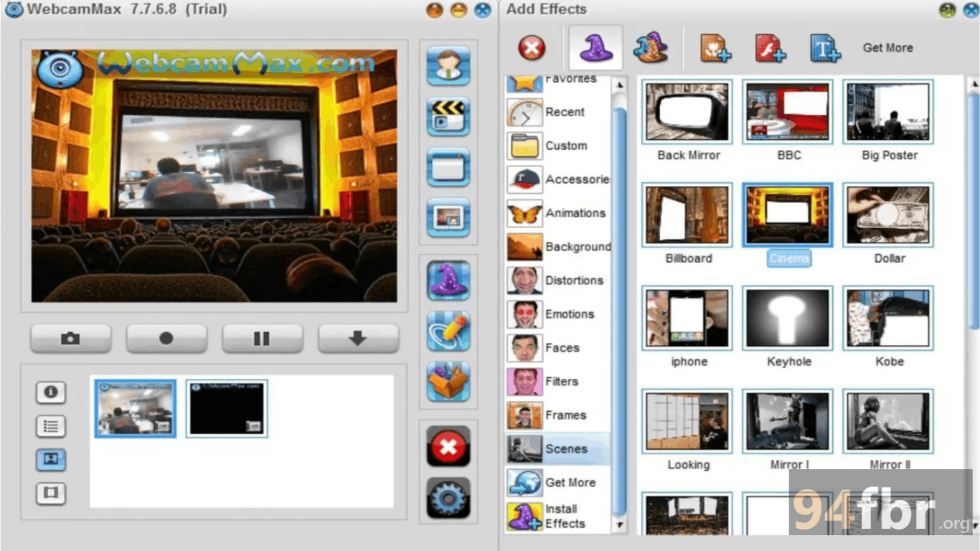Open the Distortions category
Image resolution: width=980 pixels, height=551 pixels.
[x=559, y=281]
